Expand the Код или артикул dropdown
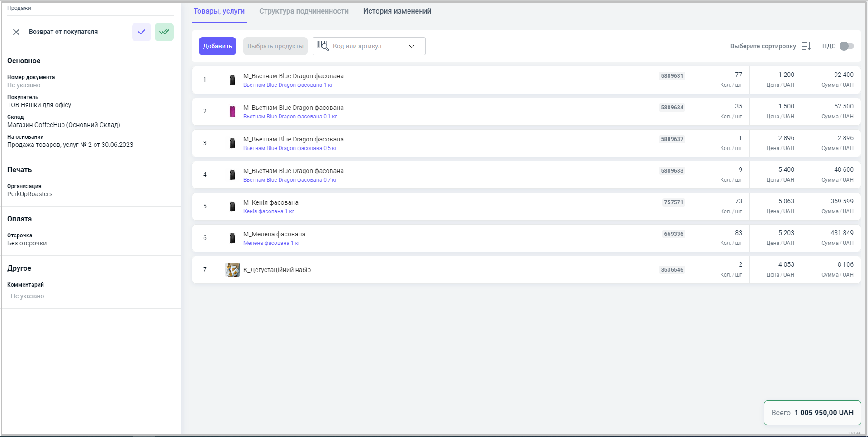The image size is (868, 437). [412, 46]
